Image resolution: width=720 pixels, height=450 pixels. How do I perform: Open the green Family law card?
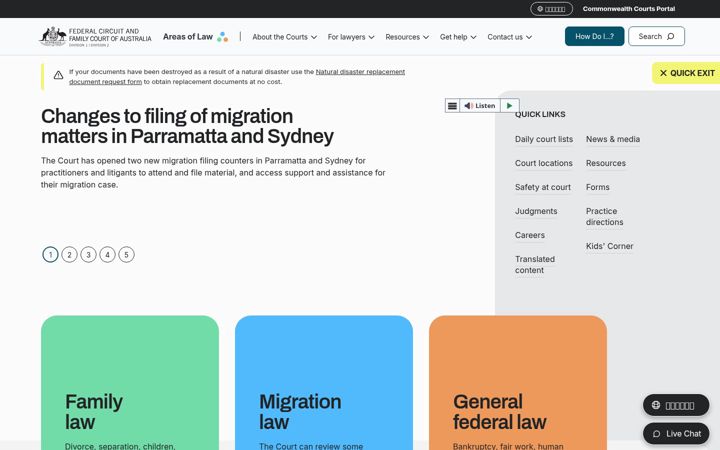click(x=130, y=382)
